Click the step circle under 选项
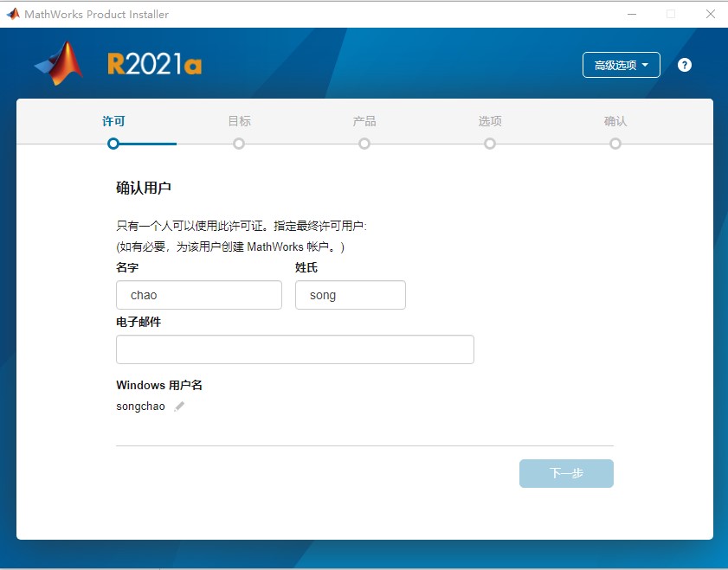The height and width of the screenshot is (570, 728). [x=490, y=144]
